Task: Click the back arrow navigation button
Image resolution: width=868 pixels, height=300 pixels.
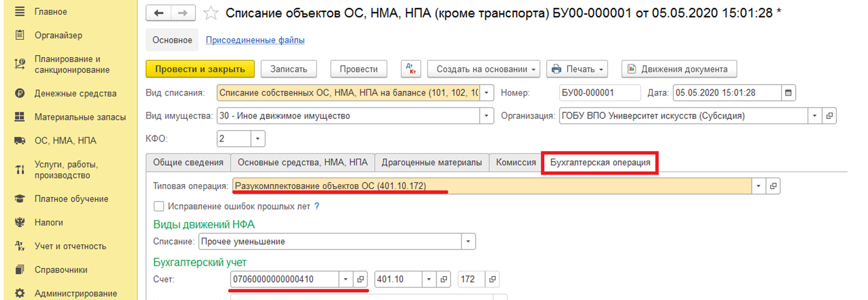Action: click(159, 13)
